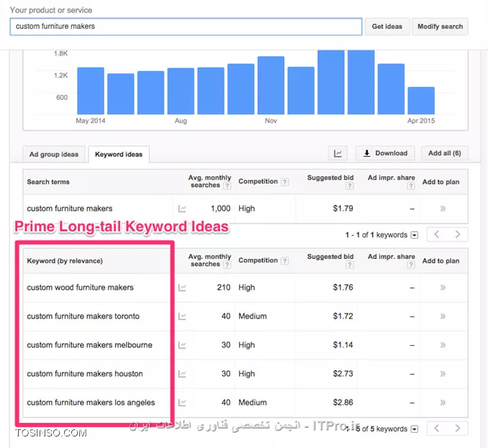Show trend chart for custom furniture makers houston
Viewport: 488px width, 448px height.
click(182, 374)
